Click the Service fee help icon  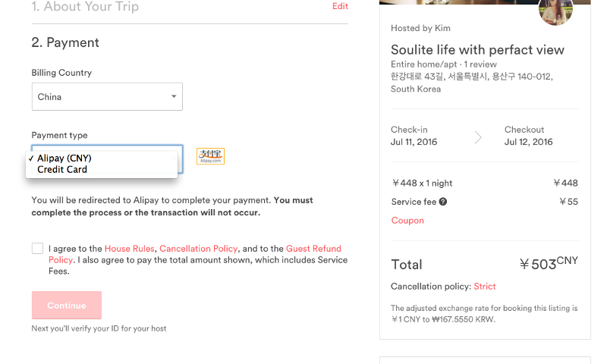click(443, 202)
